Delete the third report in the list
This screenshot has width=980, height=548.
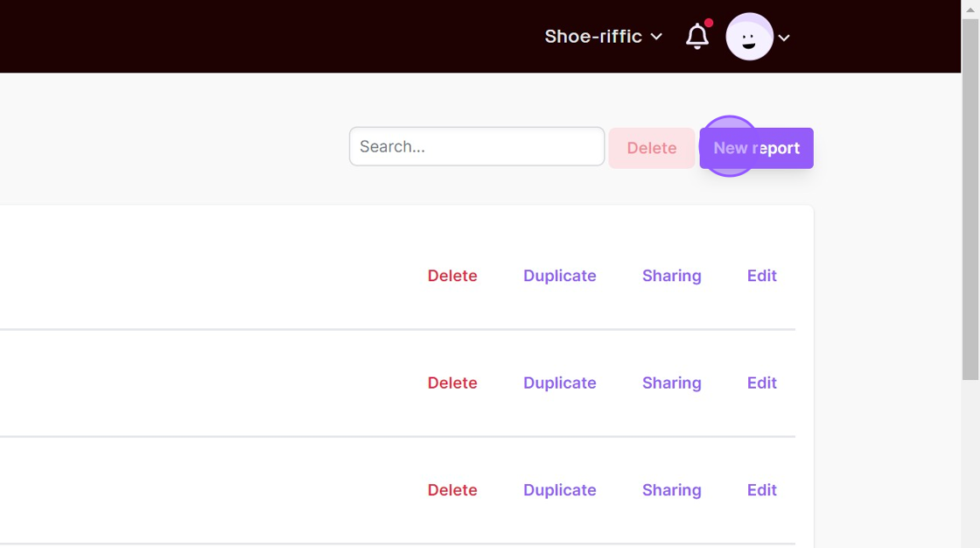pos(452,490)
